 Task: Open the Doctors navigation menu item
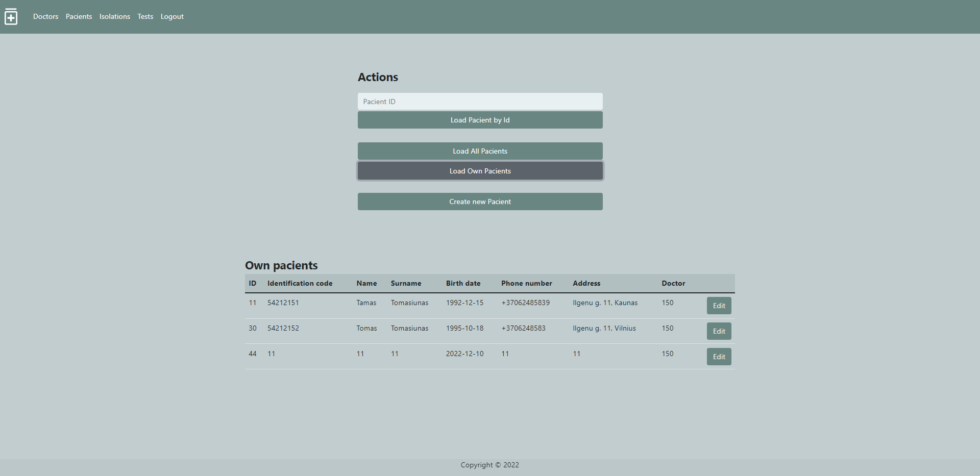click(45, 16)
